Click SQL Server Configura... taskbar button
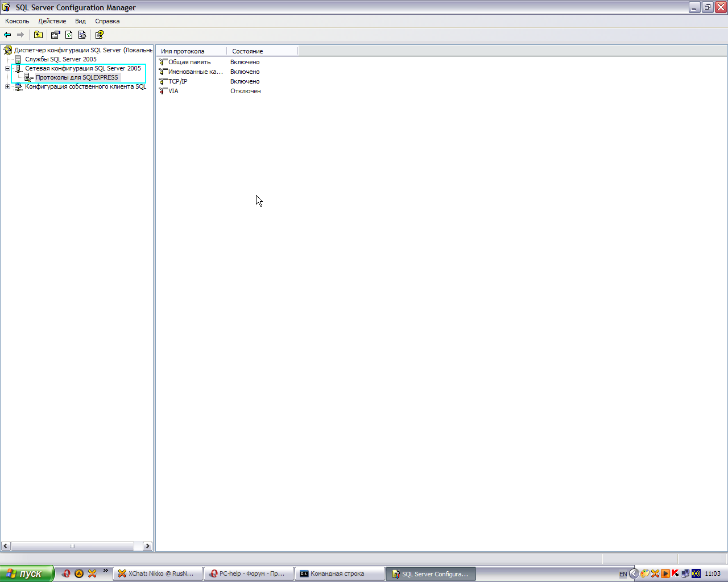 pyautogui.click(x=431, y=573)
